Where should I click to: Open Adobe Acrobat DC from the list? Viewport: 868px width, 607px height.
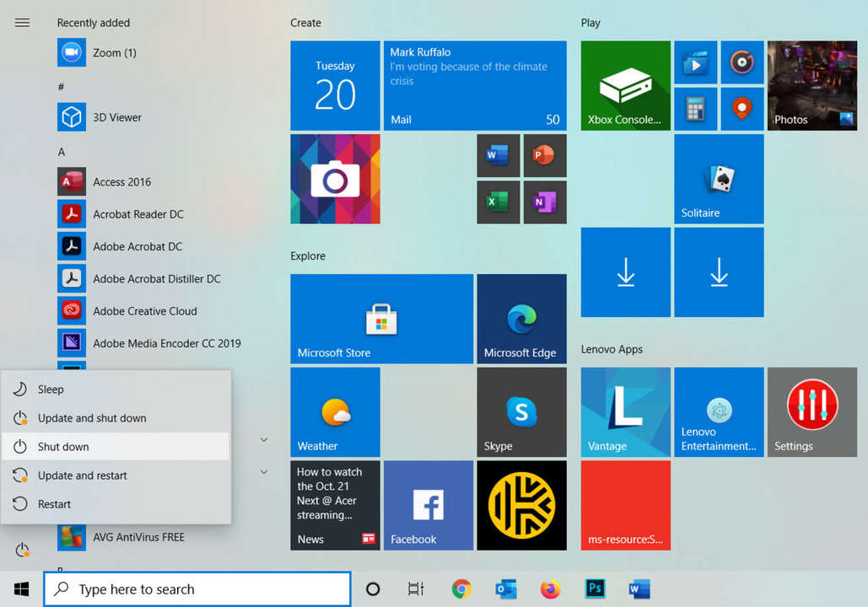tap(120, 246)
